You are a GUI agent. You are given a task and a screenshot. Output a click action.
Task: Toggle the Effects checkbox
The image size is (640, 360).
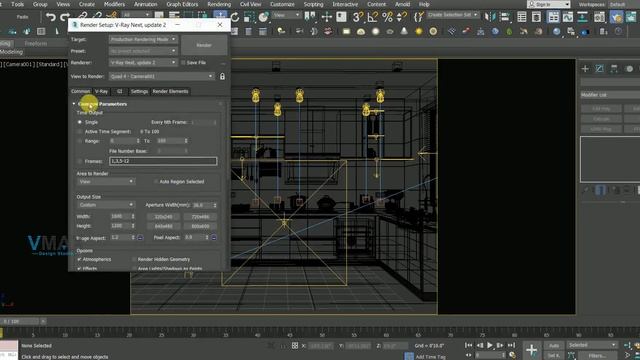click(x=79, y=269)
